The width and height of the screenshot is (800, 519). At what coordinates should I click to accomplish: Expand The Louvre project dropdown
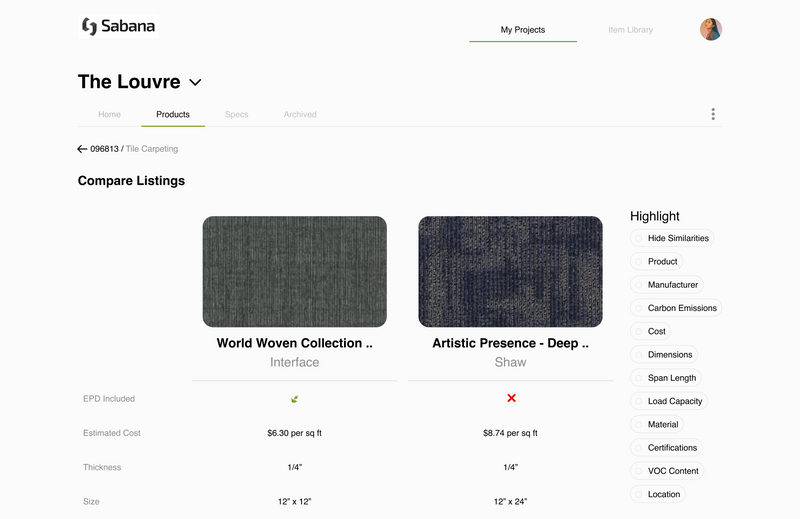[195, 82]
